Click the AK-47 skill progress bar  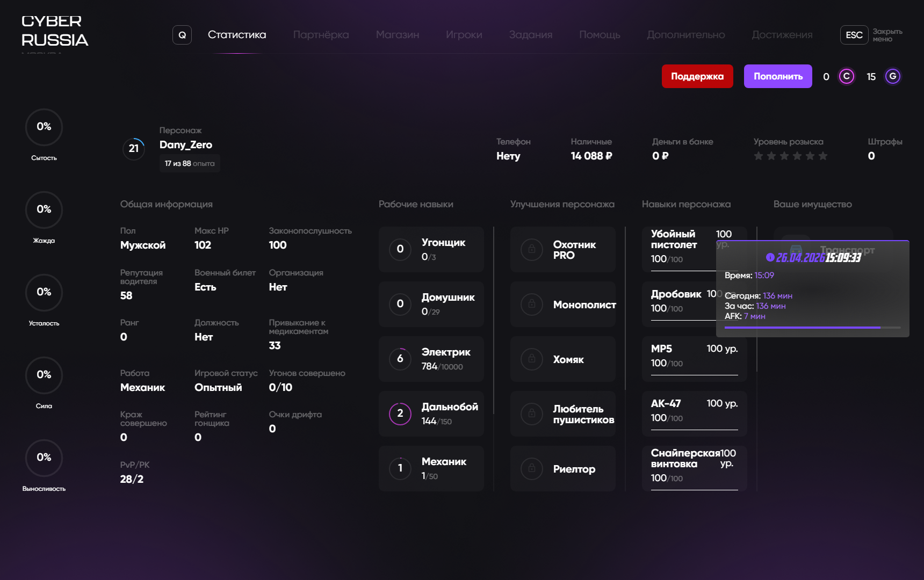[x=695, y=430]
